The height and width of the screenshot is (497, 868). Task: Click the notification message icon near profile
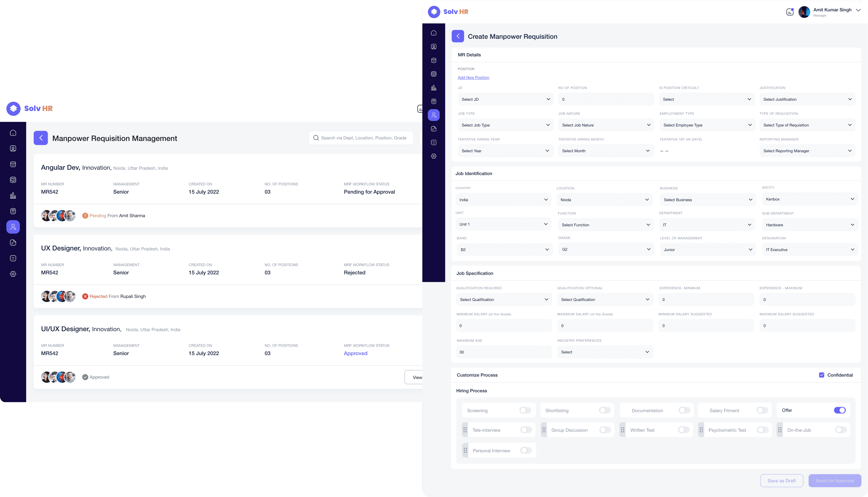(790, 12)
